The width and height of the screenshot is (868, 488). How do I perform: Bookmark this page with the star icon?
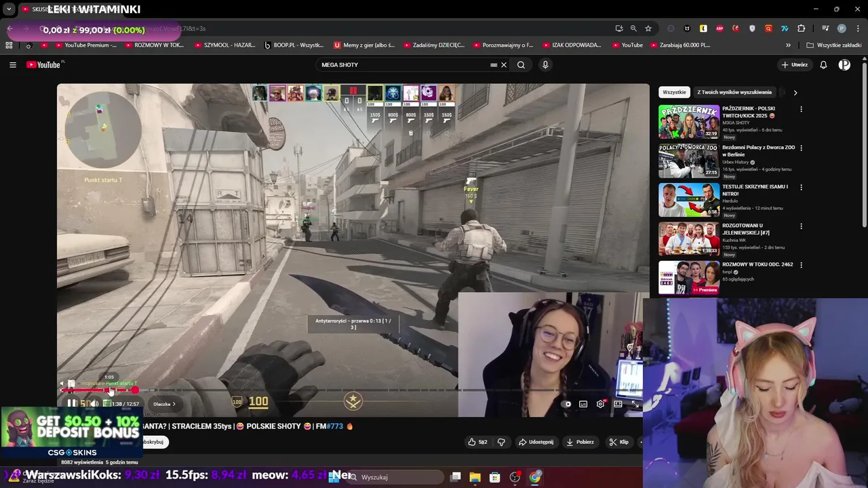648,28
